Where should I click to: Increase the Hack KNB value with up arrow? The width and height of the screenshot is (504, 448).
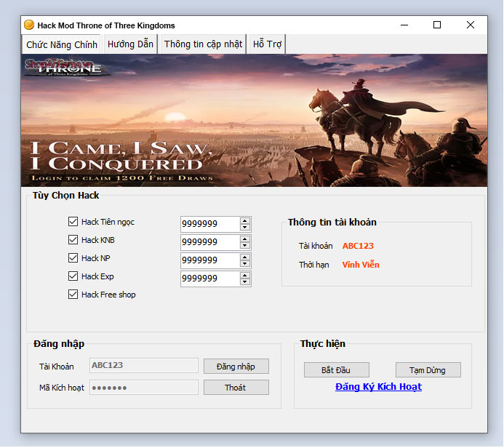pos(245,239)
